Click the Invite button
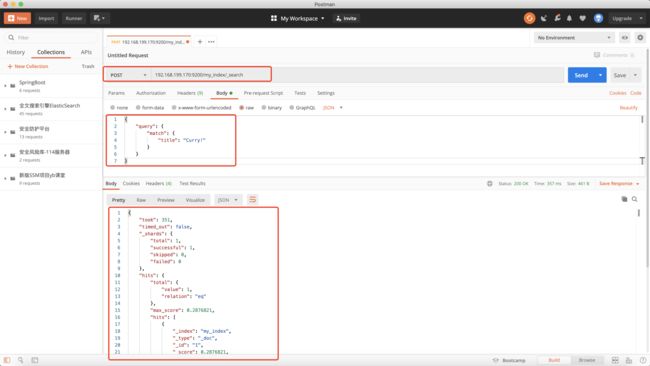This screenshot has width=650, height=366. click(346, 18)
